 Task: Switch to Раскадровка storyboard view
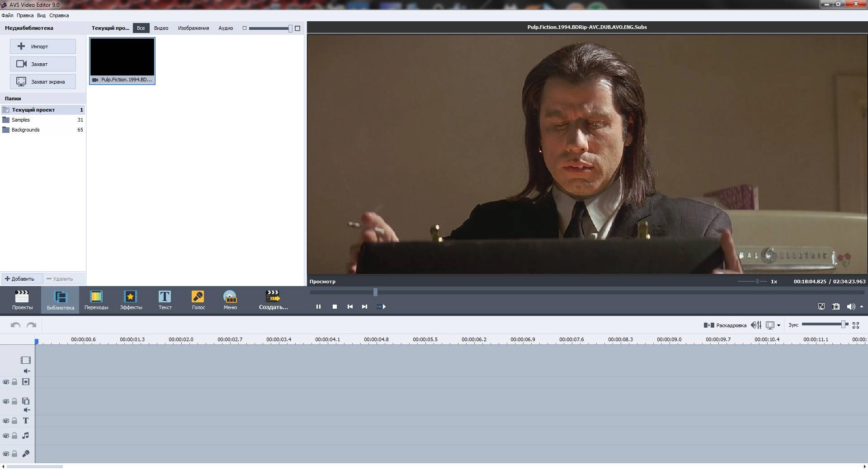click(x=725, y=325)
